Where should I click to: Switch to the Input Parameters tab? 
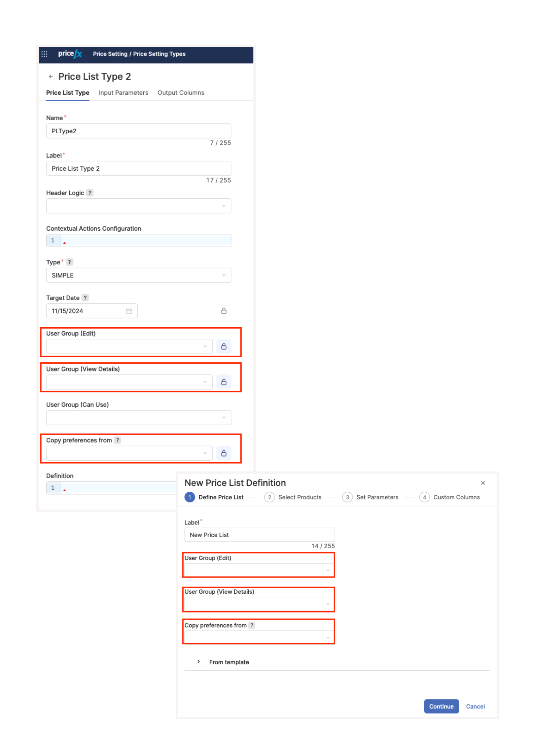[123, 93]
